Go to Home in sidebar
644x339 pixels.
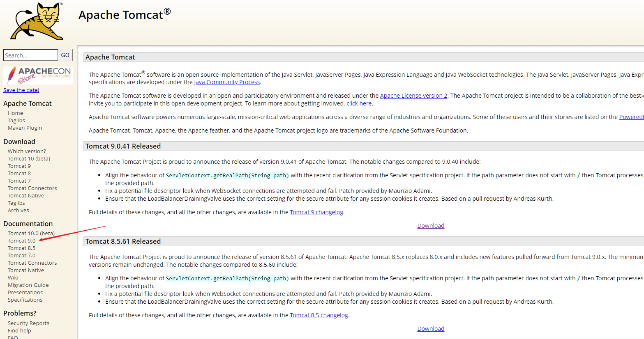tap(16, 113)
